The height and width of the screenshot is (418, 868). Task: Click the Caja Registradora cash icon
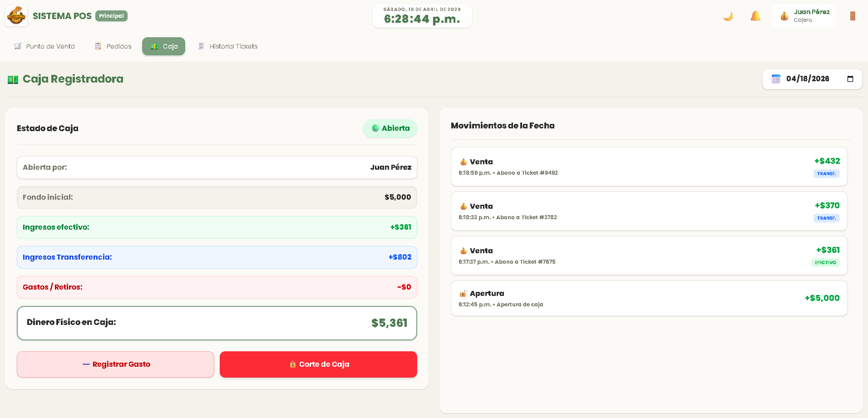click(13, 80)
